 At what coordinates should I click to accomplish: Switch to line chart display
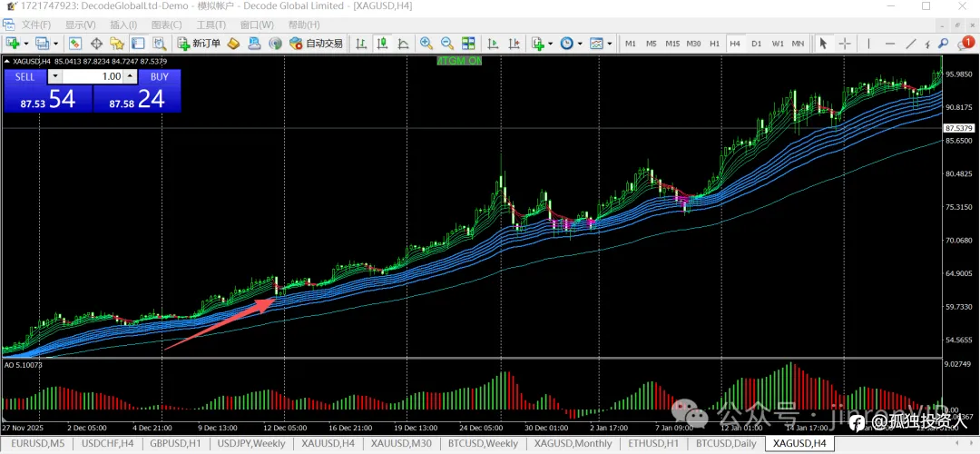point(403,44)
